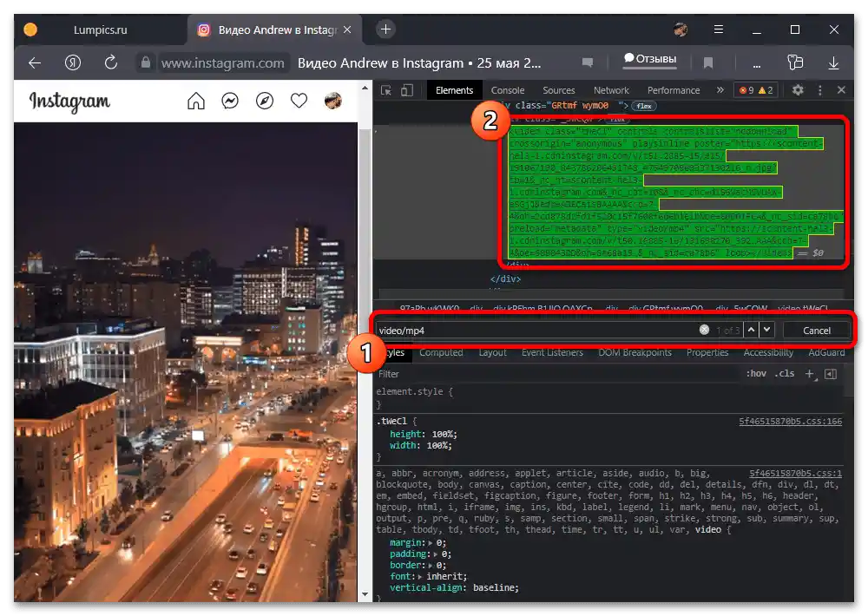Click the www.instagram.com address field

[222, 63]
